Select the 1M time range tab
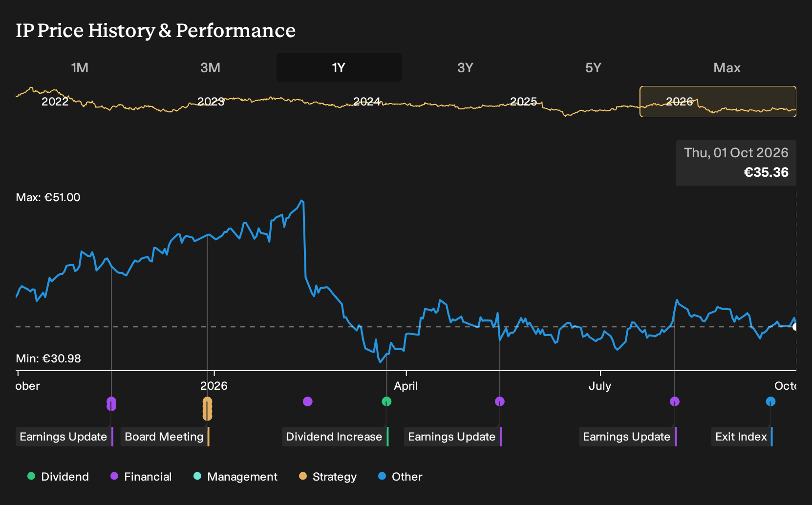The image size is (812, 505). click(x=80, y=67)
